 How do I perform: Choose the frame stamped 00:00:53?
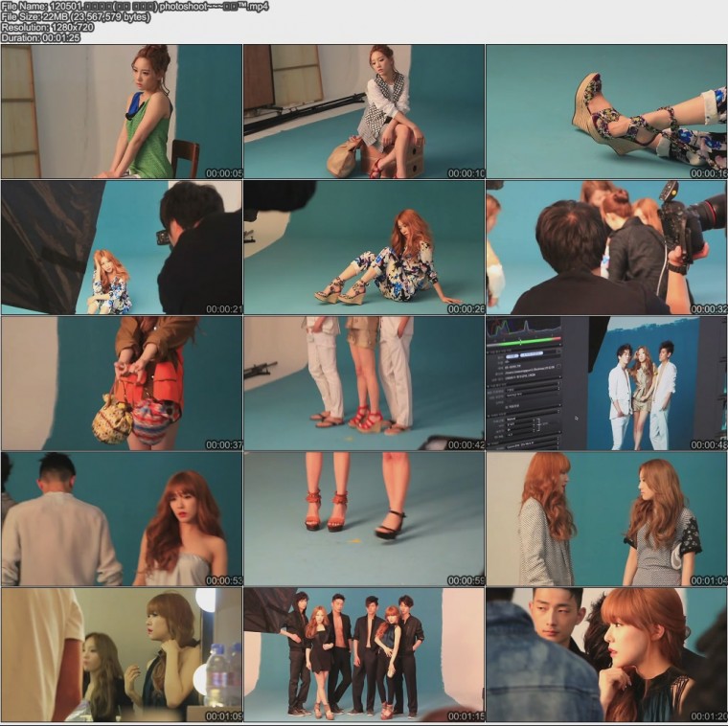click(122, 519)
